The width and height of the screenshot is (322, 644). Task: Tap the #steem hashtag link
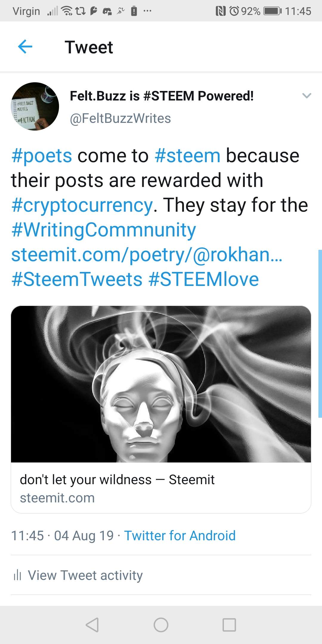(188, 156)
